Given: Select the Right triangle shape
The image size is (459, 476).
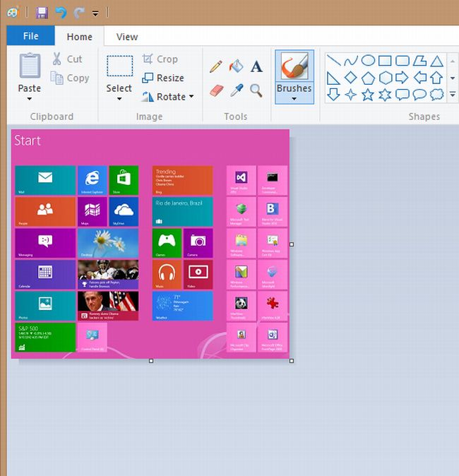Looking at the screenshot, I should click(x=333, y=78).
